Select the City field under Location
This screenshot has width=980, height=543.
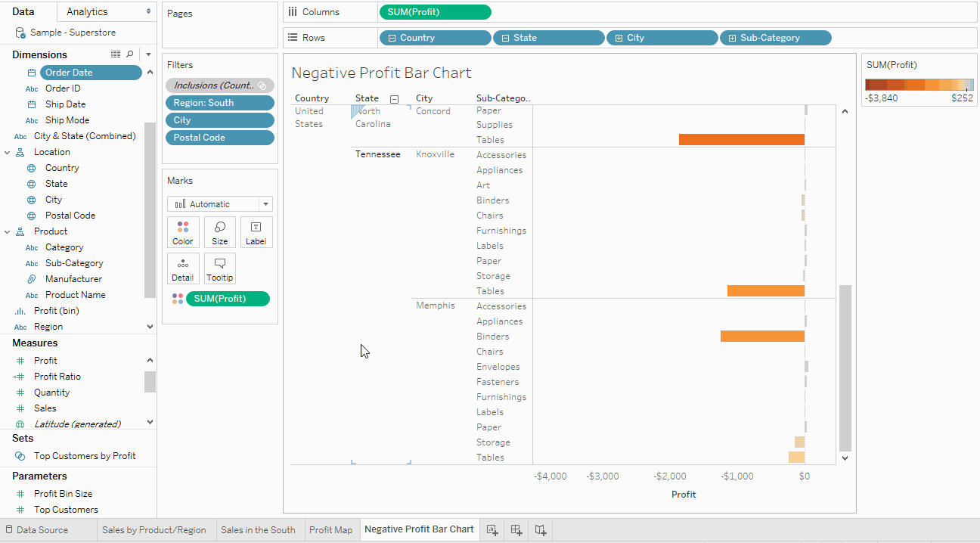[54, 200]
